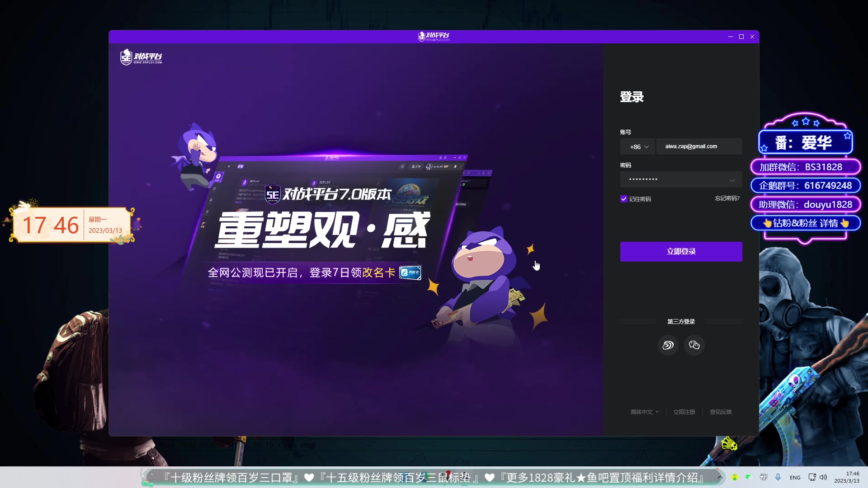This screenshot has height=488, width=868.
Task: Open the volume speaker tray icon
Action: 823,477
